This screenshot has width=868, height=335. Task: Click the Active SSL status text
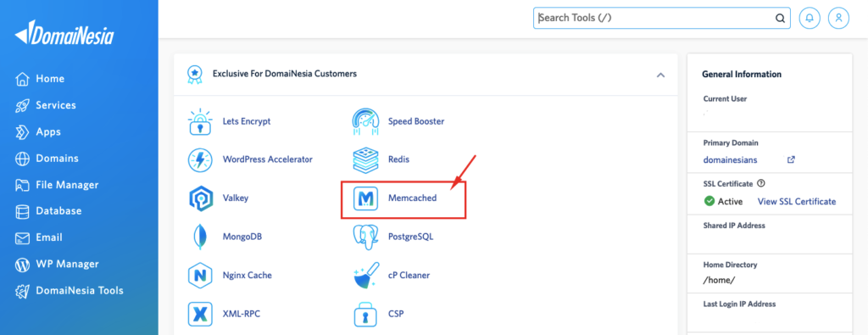point(730,202)
